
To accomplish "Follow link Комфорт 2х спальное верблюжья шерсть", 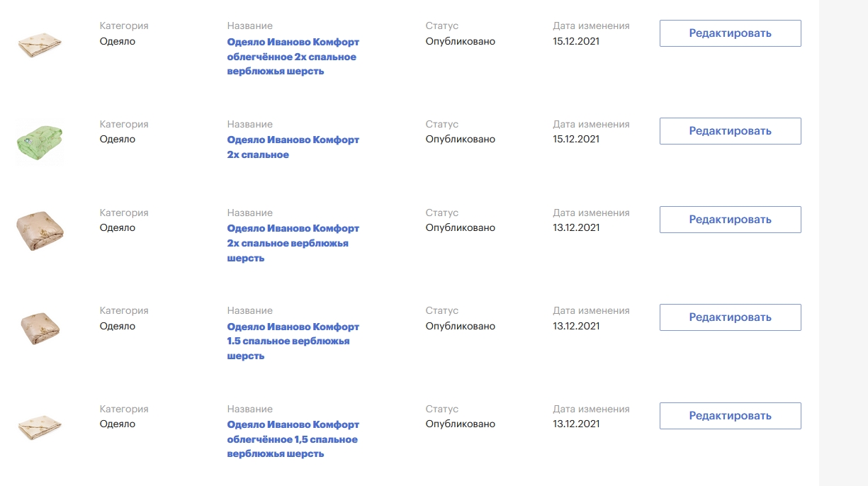I will tap(293, 243).
